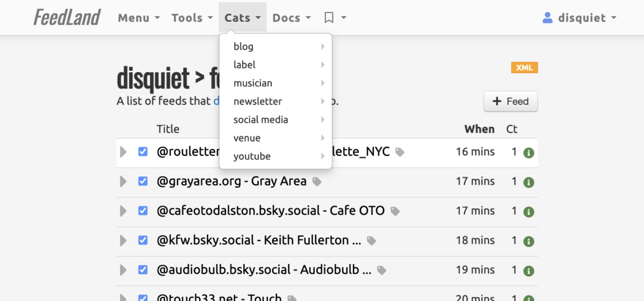Click the 18 mins time for Keith Fullerton
Screen dimensions: 644x301
[475, 241]
